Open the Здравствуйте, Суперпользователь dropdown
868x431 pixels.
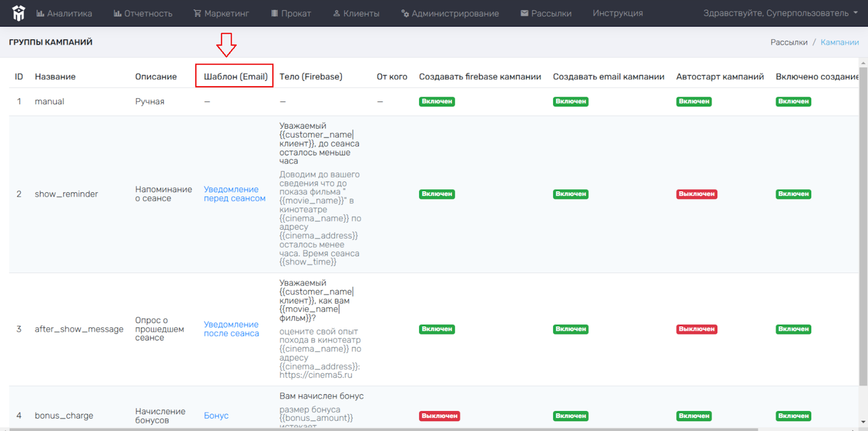(x=781, y=13)
